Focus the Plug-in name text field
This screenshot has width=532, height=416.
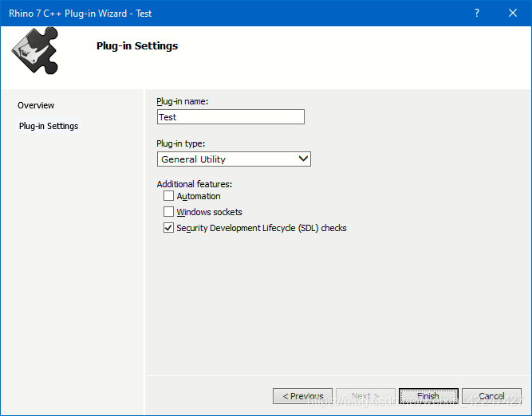[x=231, y=117]
